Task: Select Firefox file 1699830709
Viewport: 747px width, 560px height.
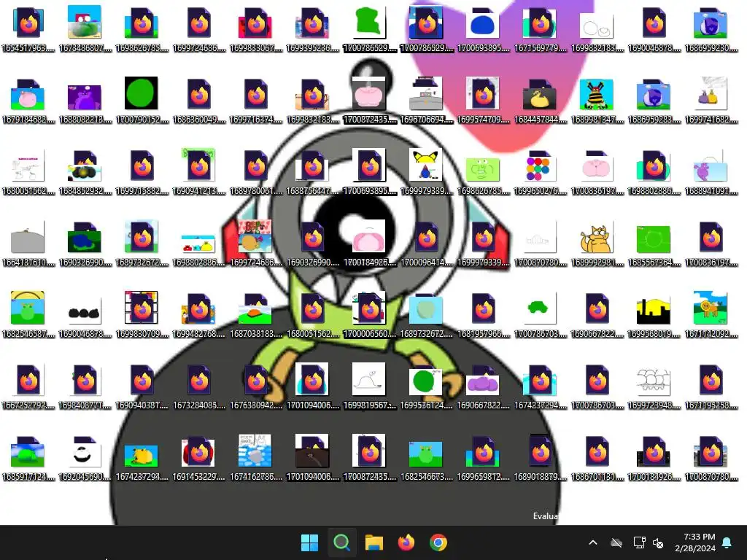Action: 142,315
